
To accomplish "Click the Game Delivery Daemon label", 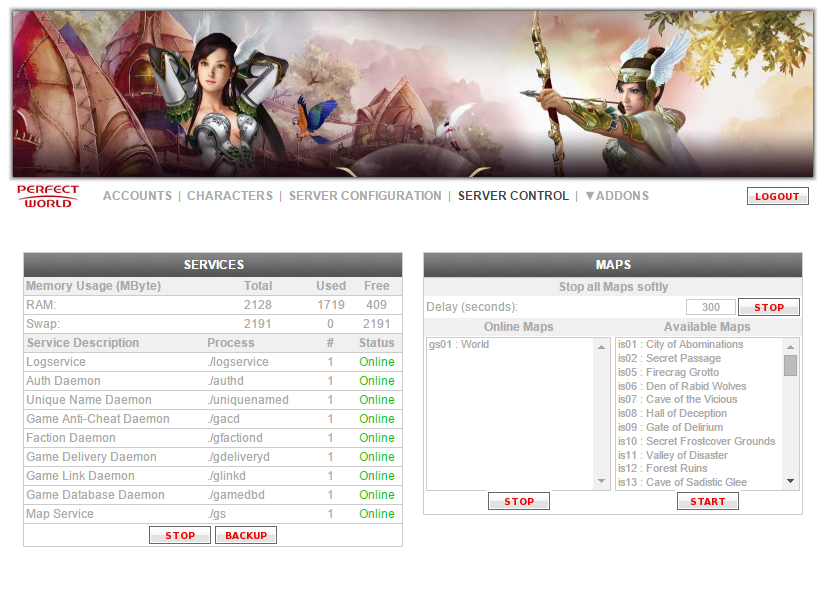I will pos(91,457).
